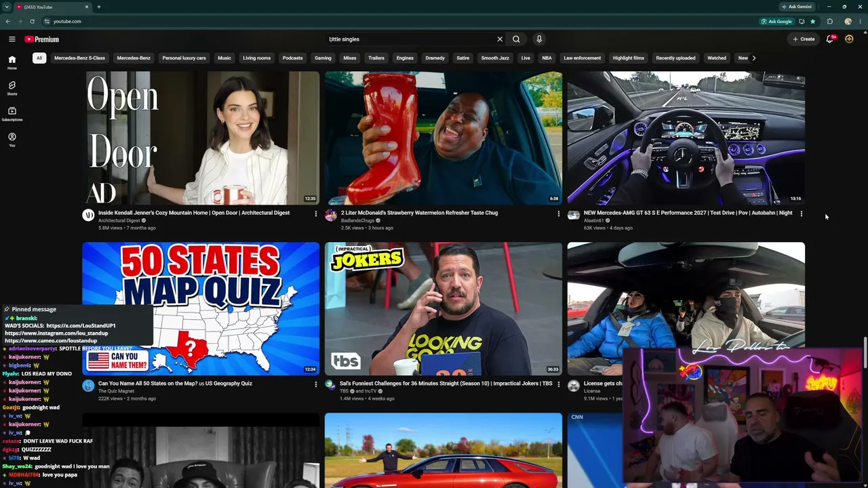Image resolution: width=868 pixels, height=488 pixels.
Task: Open the browser tab search dropdown
Action: [x=6, y=7]
